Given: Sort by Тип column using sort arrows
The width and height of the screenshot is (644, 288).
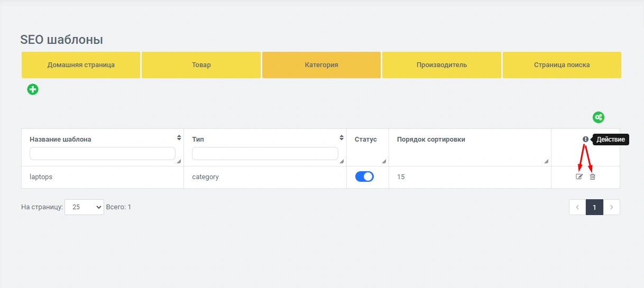Looking at the screenshot, I should point(342,138).
